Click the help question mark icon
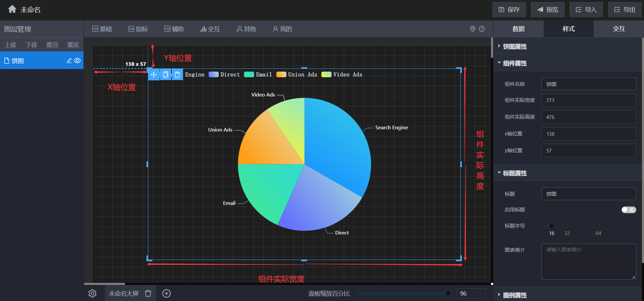The image size is (644, 301). pyautogui.click(x=482, y=29)
